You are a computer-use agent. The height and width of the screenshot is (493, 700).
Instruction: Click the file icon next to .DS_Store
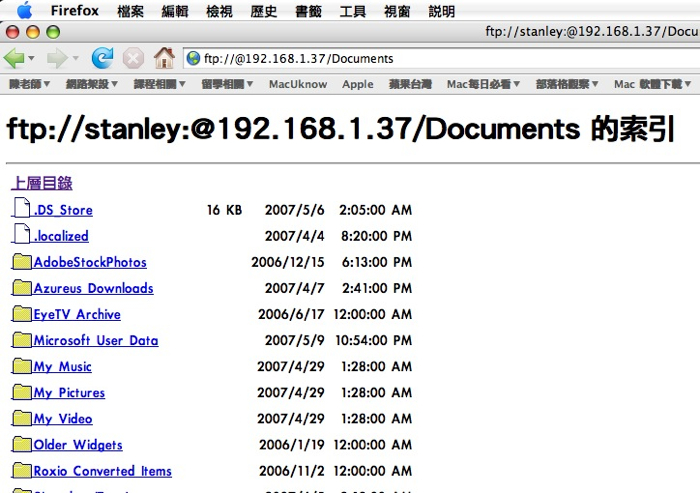pyautogui.click(x=22, y=208)
